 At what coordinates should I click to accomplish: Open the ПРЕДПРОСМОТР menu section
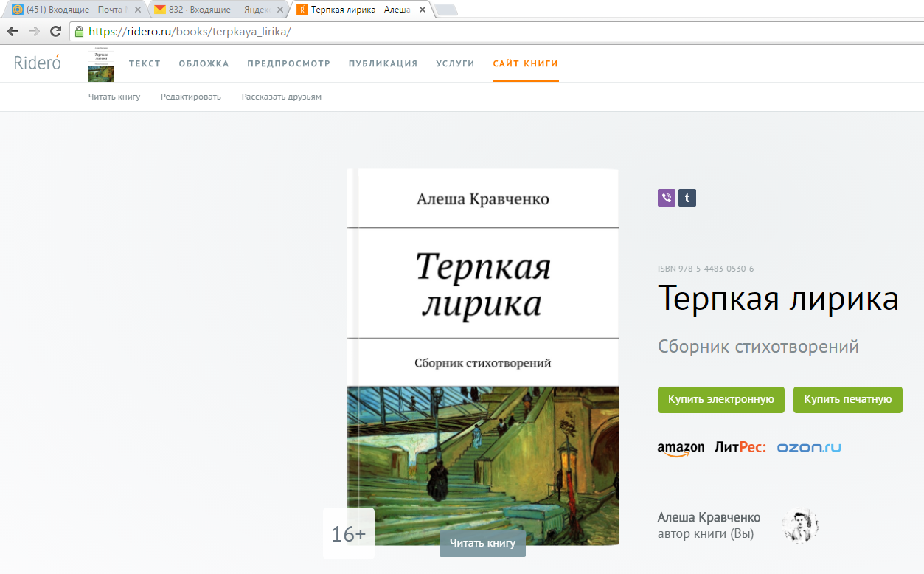(x=289, y=63)
